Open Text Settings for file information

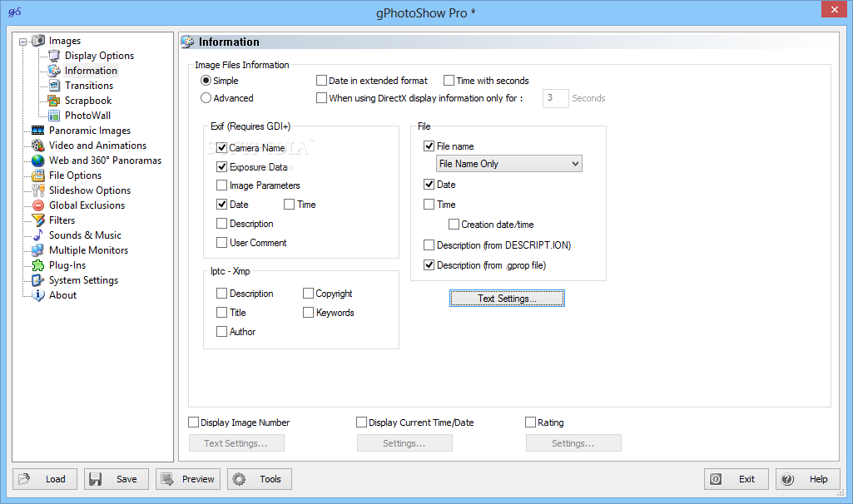pos(507,298)
